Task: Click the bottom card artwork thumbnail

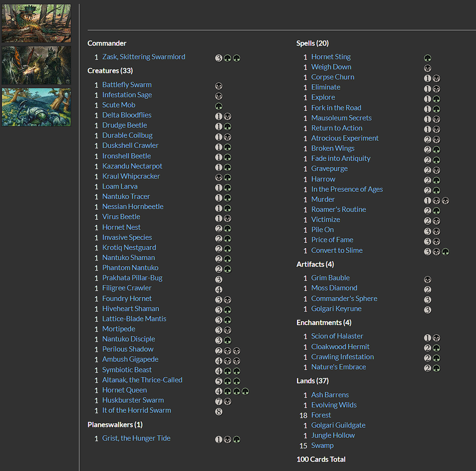Action: 36,107
